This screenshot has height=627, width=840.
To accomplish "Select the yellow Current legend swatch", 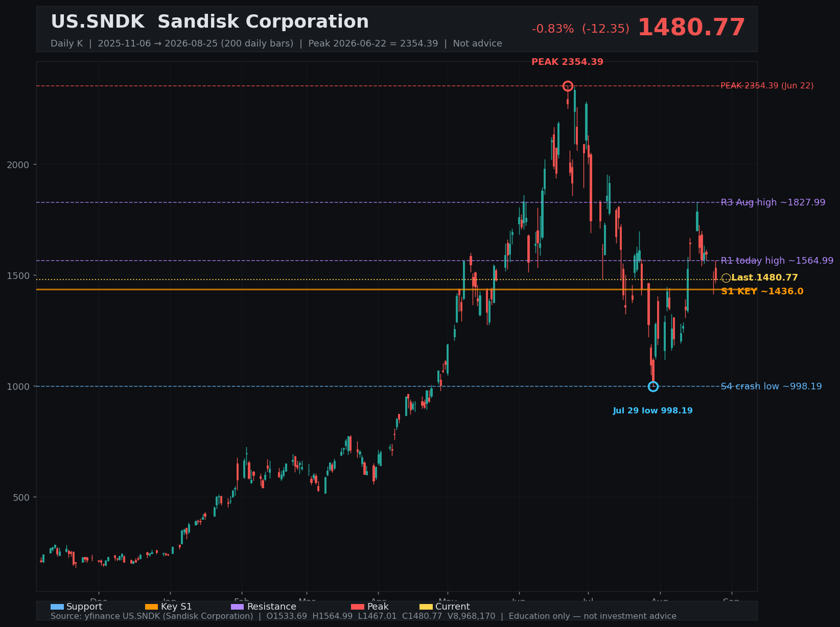I will pos(426,607).
